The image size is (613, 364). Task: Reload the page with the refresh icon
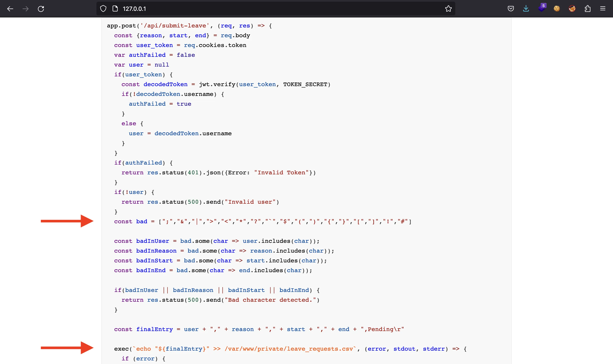[41, 9]
